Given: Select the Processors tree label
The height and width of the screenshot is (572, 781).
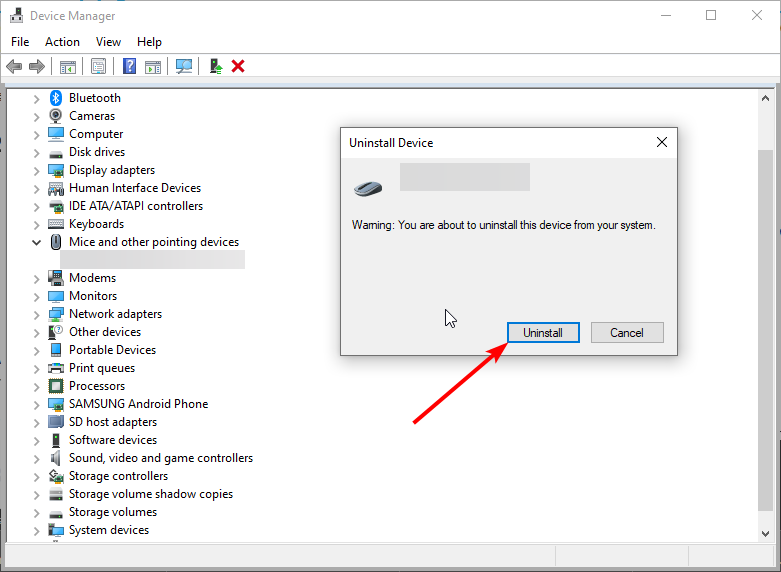Looking at the screenshot, I should click(x=97, y=386).
